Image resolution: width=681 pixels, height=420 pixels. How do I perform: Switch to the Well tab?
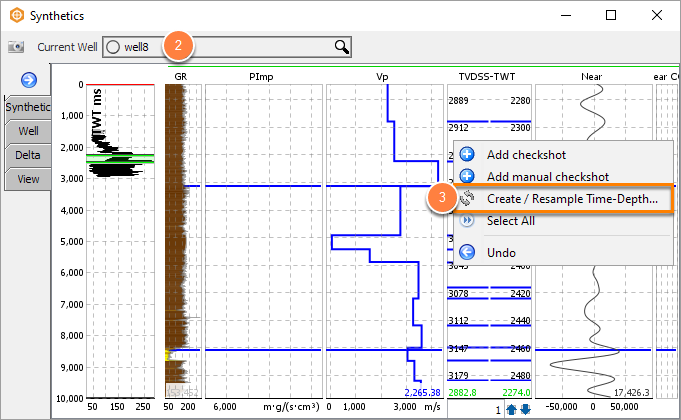pos(28,131)
